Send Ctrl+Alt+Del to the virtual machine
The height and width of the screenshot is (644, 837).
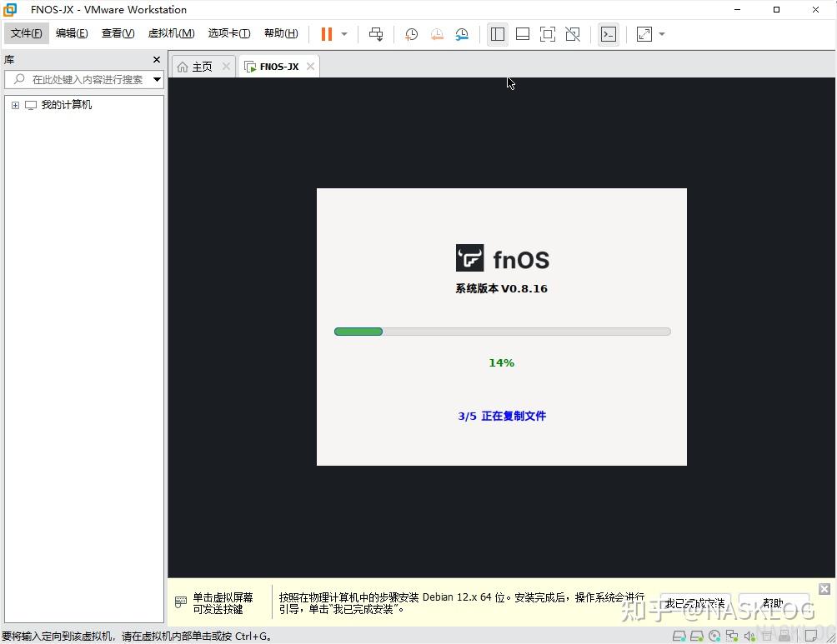point(376,34)
